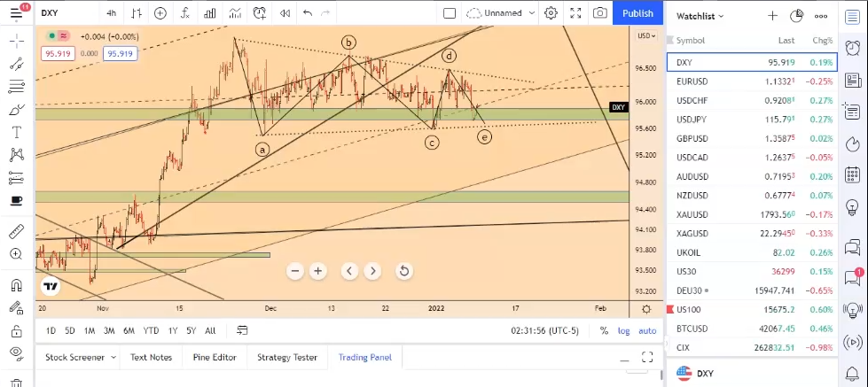Open the Strategy Tester tab
Image resolution: width=868 pixels, height=387 pixels.
tap(286, 358)
